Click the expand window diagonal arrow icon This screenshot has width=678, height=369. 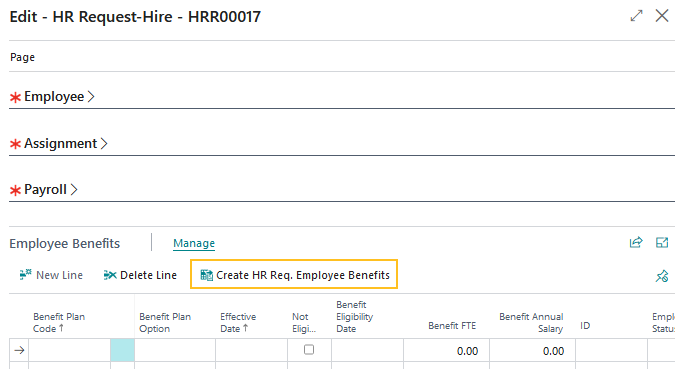click(x=636, y=16)
